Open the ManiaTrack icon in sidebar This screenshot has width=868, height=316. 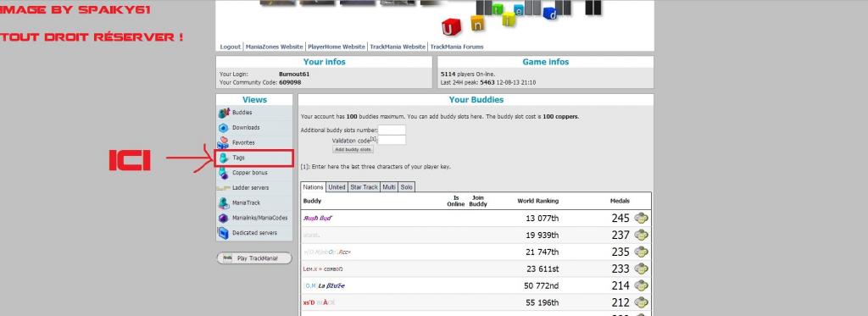point(223,203)
